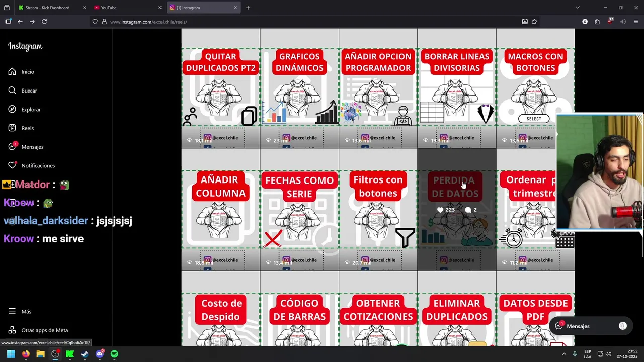Open the OBTENER COTIZACIONES reel
The image size is (644, 362).
point(378,309)
